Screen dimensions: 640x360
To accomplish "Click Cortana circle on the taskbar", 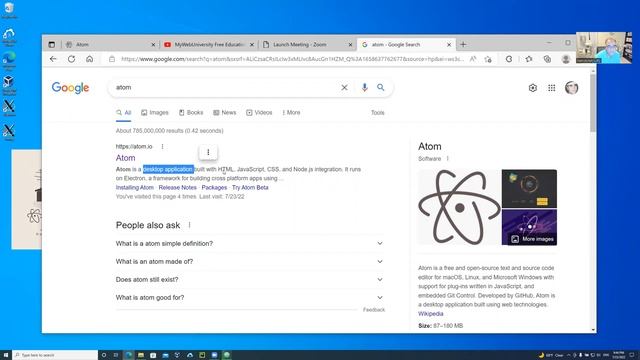I will pyautogui.click(x=104, y=355).
